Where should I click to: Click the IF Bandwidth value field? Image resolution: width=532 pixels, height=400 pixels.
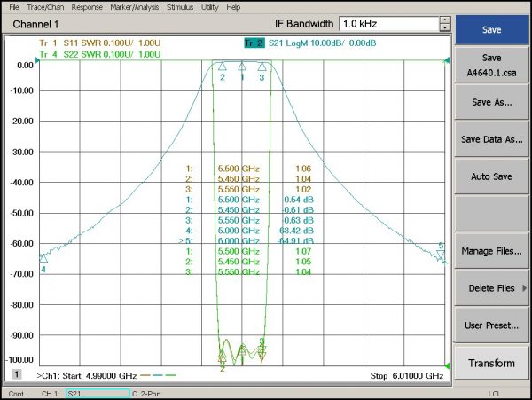pyautogui.click(x=389, y=24)
